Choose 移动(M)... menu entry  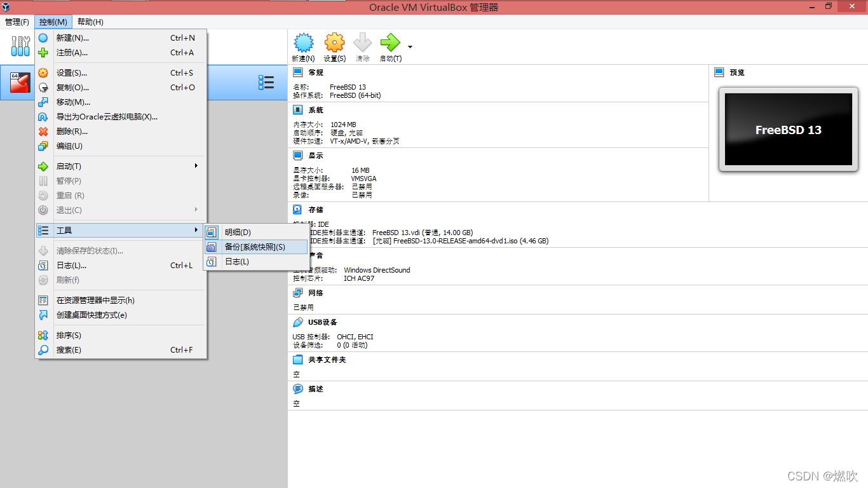point(121,102)
